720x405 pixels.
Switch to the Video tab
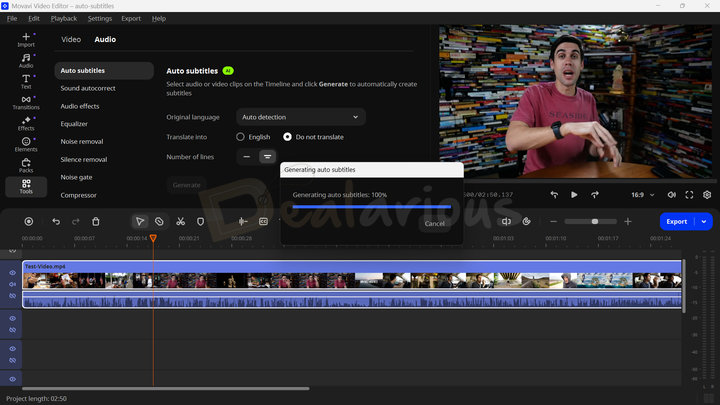71,40
